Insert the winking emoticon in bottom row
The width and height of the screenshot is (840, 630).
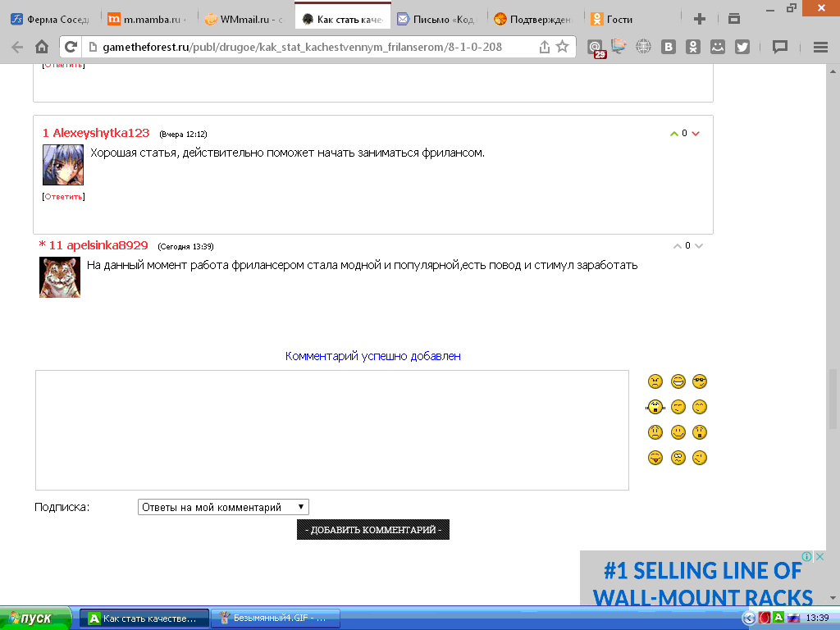700,458
